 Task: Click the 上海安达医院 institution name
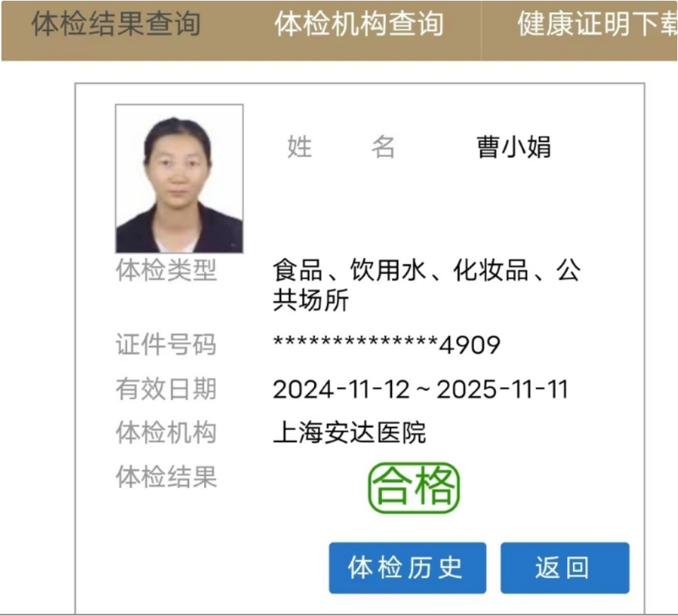click(x=350, y=432)
